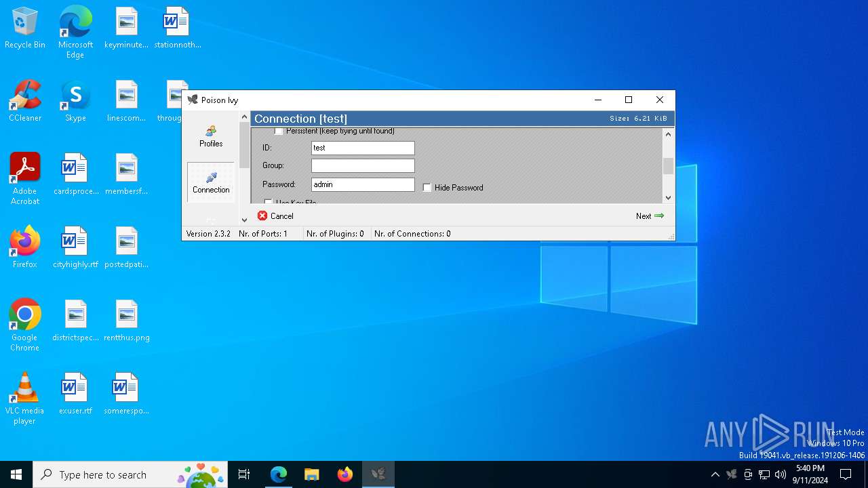Select the membersf image file icon
The width and height of the screenshot is (868, 488).
point(126,174)
